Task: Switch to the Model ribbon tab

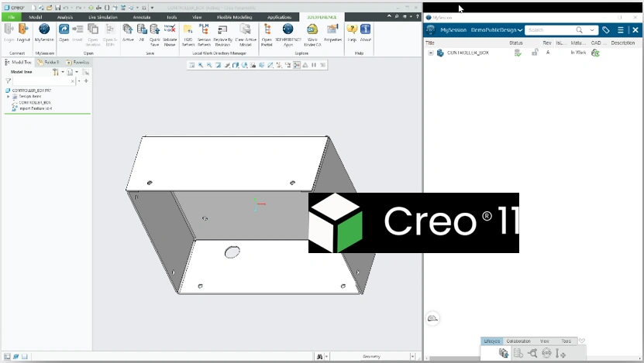Action: 36,17
